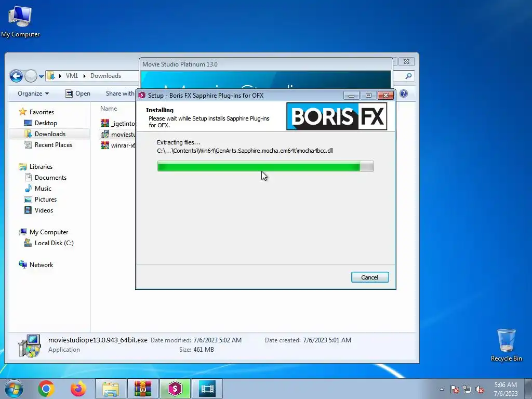
Task: Cancel the Boris FX Sapphire installation
Action: tap(370, 277)
